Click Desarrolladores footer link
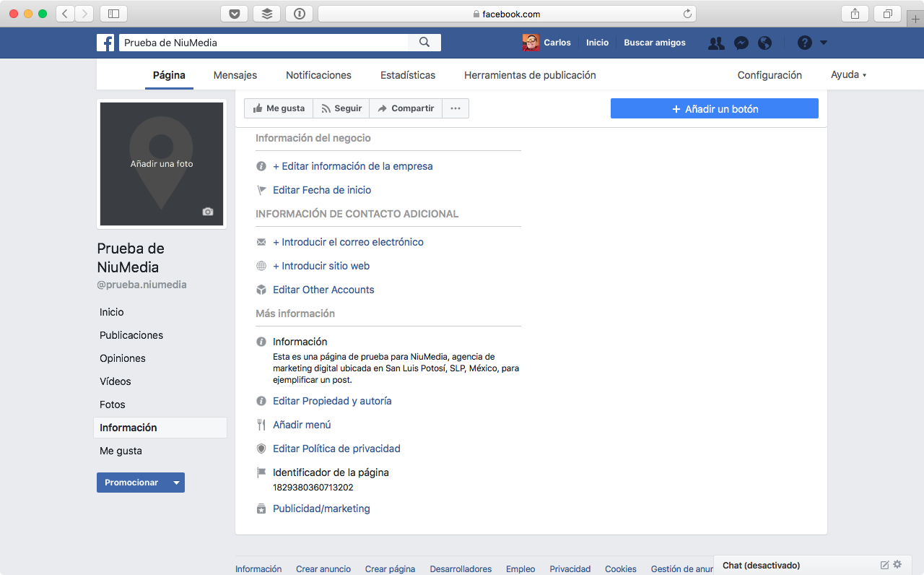Image resolution: width=924 pixels, height=575 pixels. click(461, 569)
